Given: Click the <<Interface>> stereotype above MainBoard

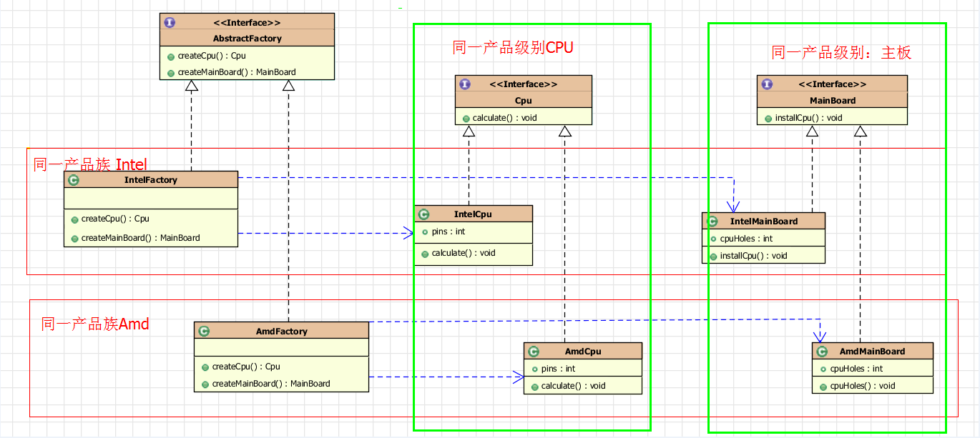Looking at the screenshot, I should [x=833, y=84].
